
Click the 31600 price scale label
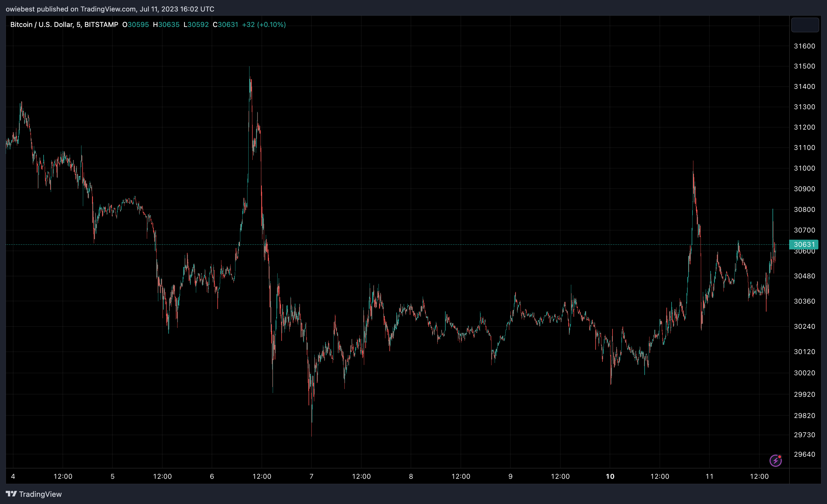(x=804, y=46)
